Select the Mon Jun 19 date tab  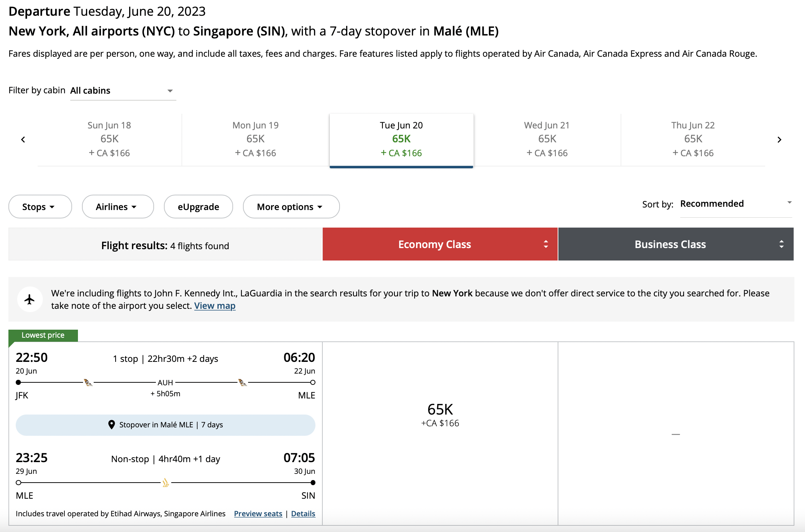(x=255, y=139)
